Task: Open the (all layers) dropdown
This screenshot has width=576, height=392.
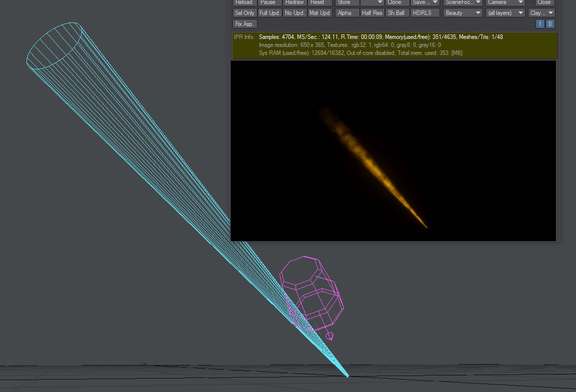Action: (x=505, y=13)
